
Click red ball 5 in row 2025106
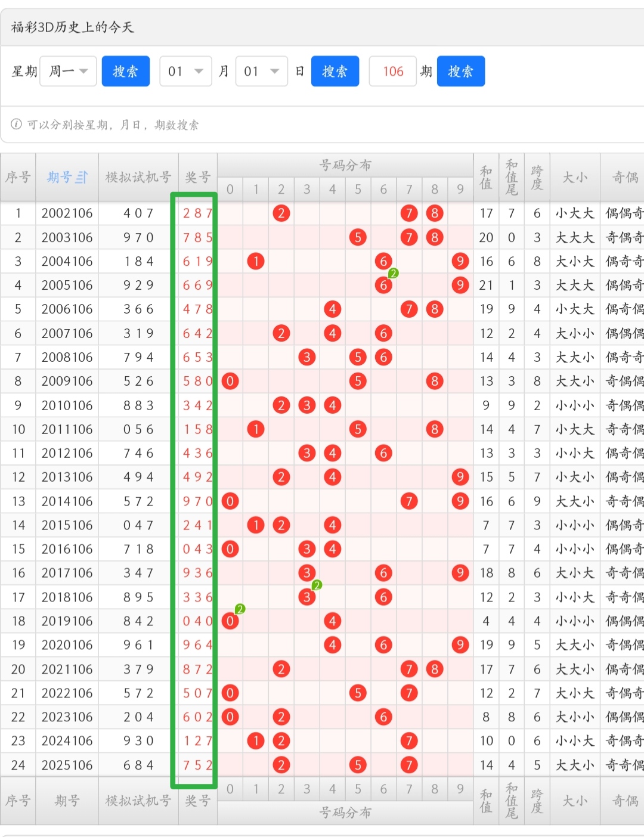pos(358,765)
